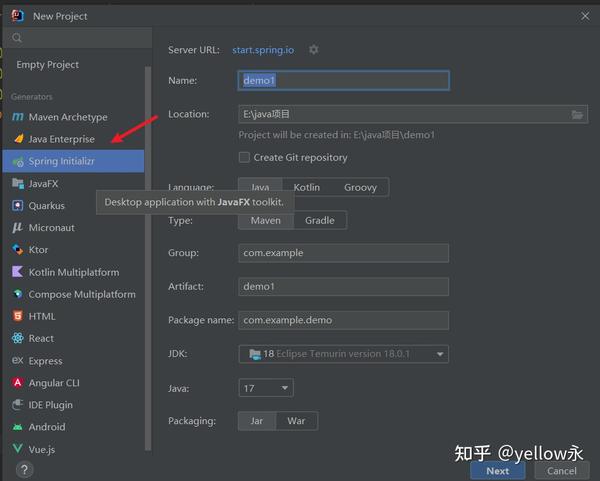Viewport: 600px width, 481px height.
Task: Select Kotlin Multiplatform generator entry
Action: [x=73, y=272]
